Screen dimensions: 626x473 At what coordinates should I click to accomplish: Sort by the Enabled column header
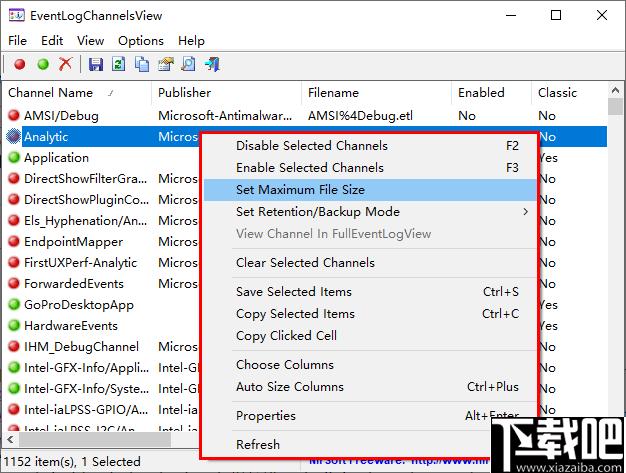pyautogui.click(x=491, y=93)
